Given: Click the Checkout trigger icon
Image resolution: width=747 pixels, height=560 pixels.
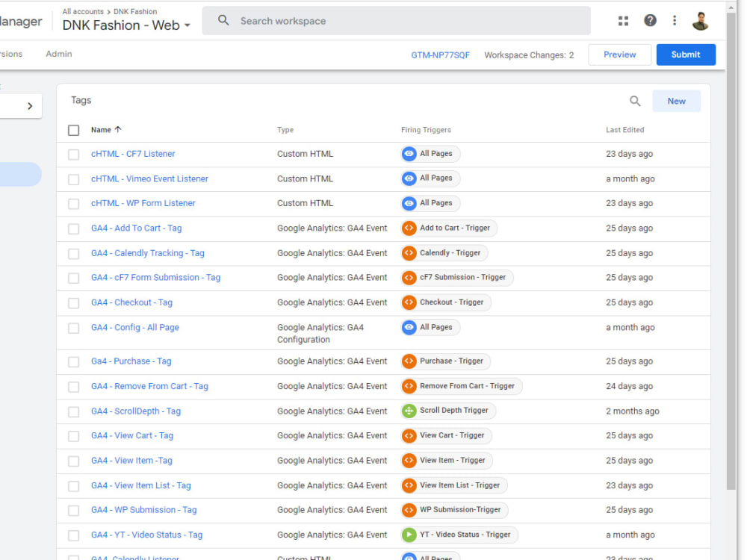Looking at the screenshot, I should (x=409, y=302).
